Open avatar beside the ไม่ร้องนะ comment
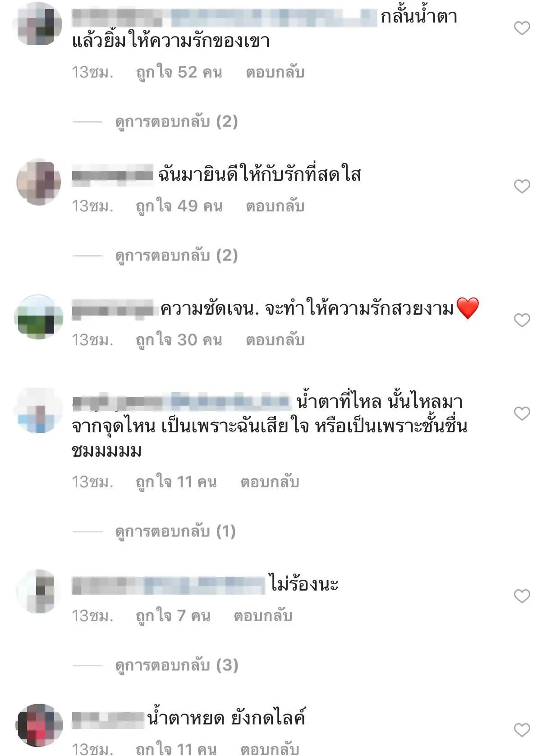This screenshot has height=756, width=560. point(39,591)
